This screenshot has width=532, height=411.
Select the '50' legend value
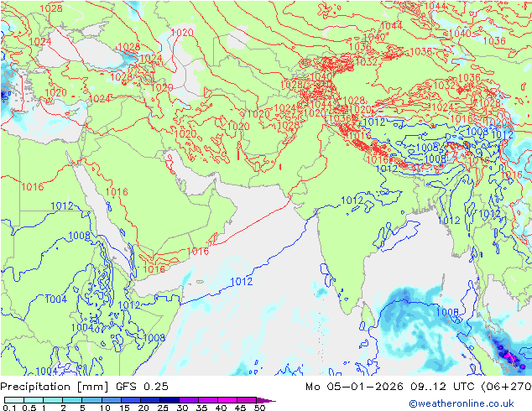259,408
